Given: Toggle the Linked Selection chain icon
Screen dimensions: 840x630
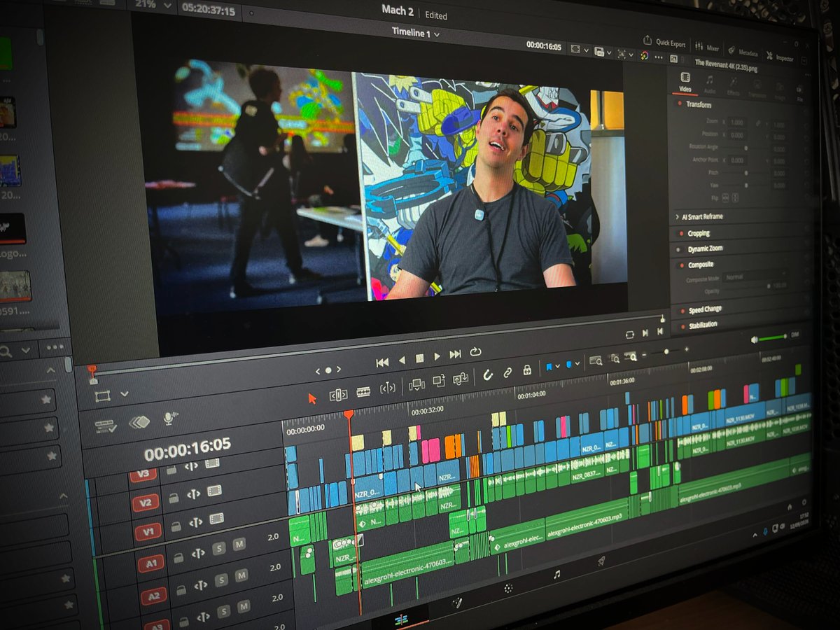Looking at the screenshot, I should 507,373.
